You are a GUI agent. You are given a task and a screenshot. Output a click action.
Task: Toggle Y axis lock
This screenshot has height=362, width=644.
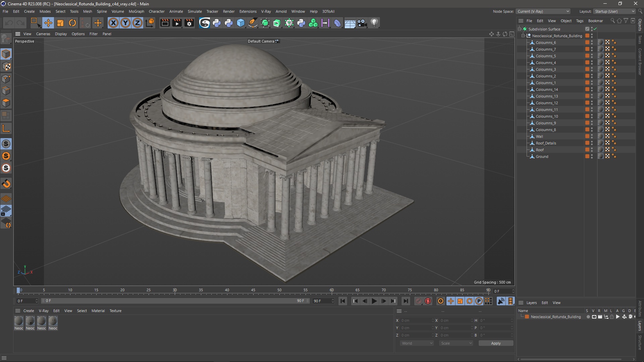click(x=125, y=23)
